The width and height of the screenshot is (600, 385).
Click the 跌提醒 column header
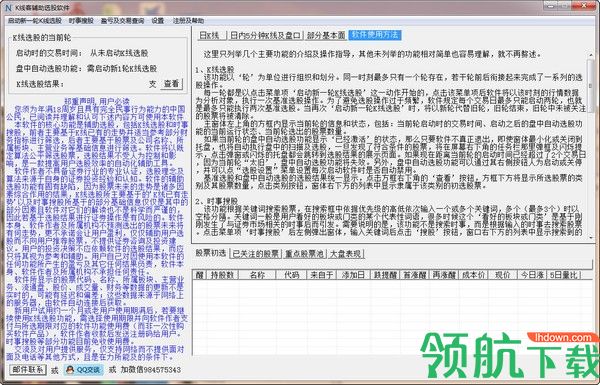(385, 275)
